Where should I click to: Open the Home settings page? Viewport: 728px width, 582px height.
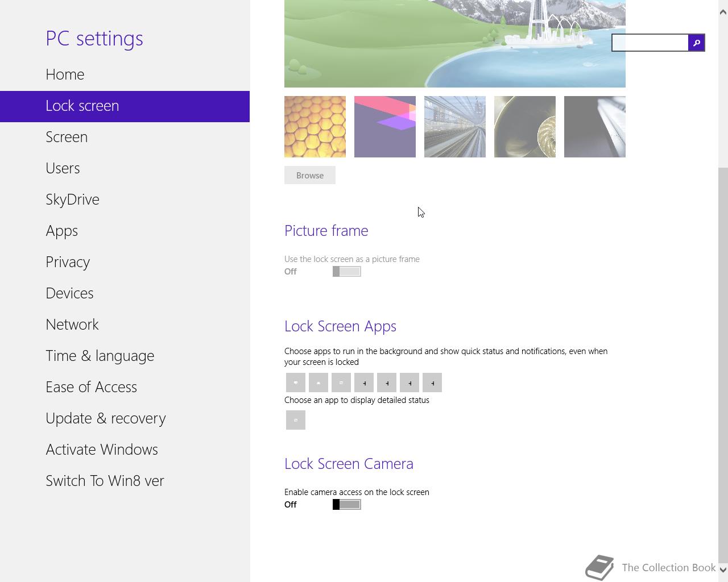[x=65, y=74]
